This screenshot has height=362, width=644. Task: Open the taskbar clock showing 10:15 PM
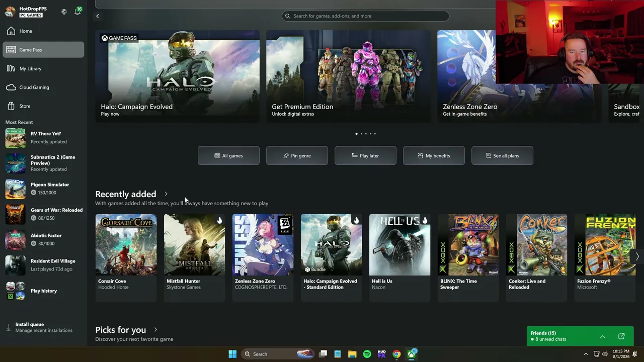621,354
